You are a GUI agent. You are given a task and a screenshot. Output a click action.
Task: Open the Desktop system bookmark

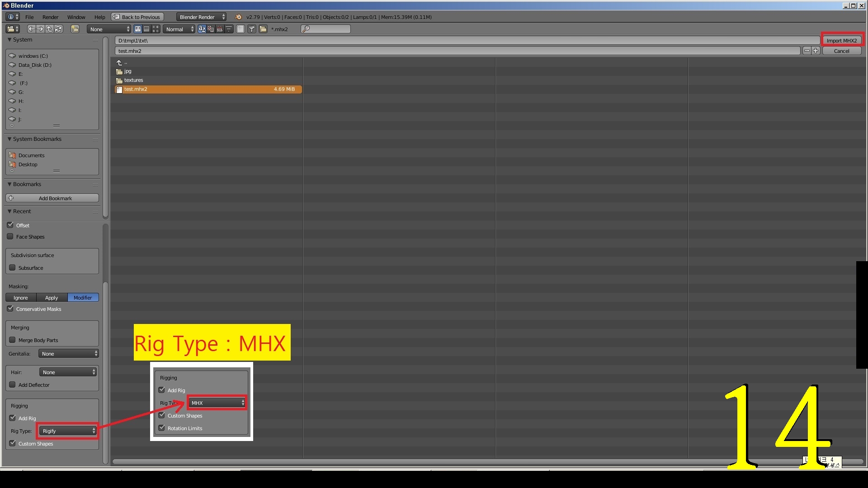coord(28,164)
